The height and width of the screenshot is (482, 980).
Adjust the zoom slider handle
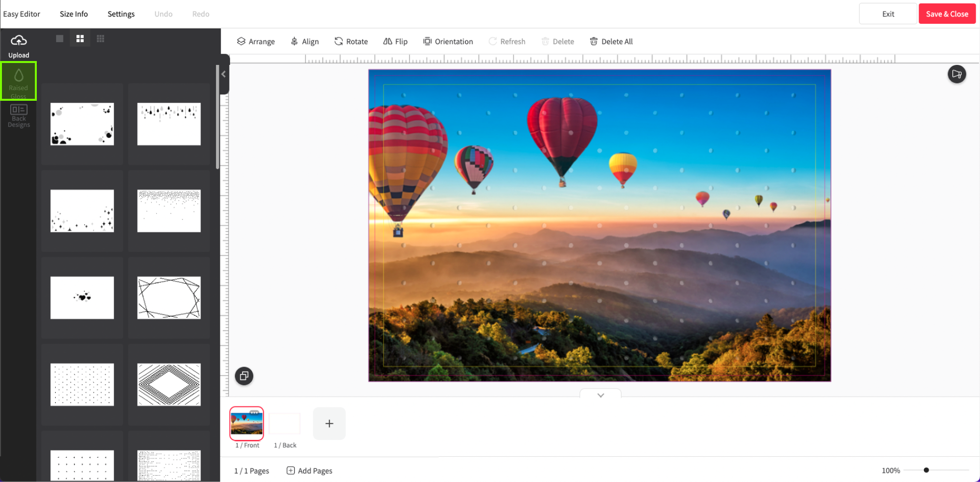(x=926, y=470)
